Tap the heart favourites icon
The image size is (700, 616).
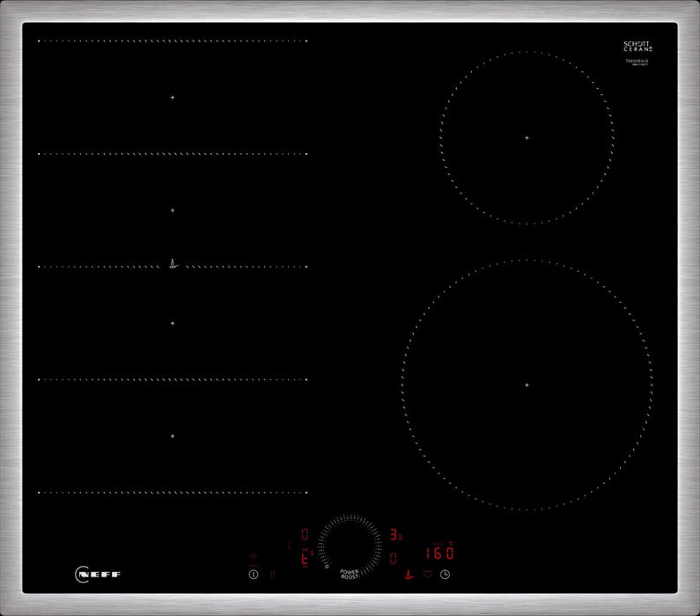[428, 575]
